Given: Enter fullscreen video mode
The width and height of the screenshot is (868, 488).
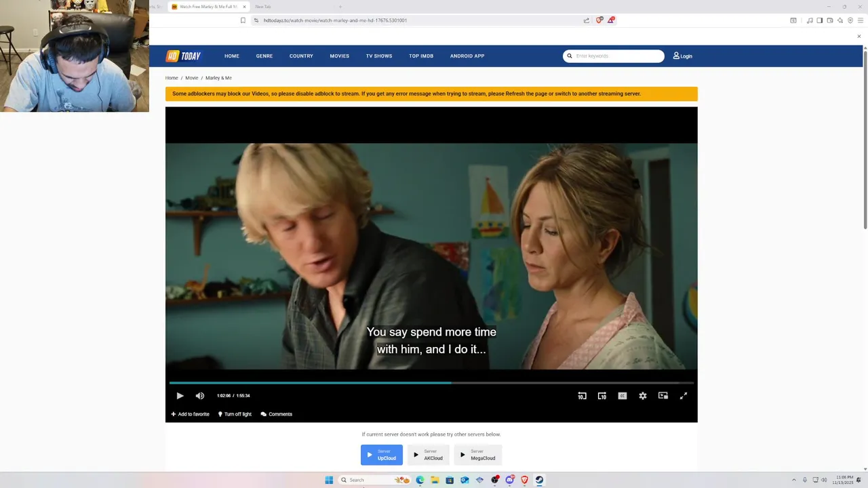Looking at the screenshot, I should click(x=684, y=396).
